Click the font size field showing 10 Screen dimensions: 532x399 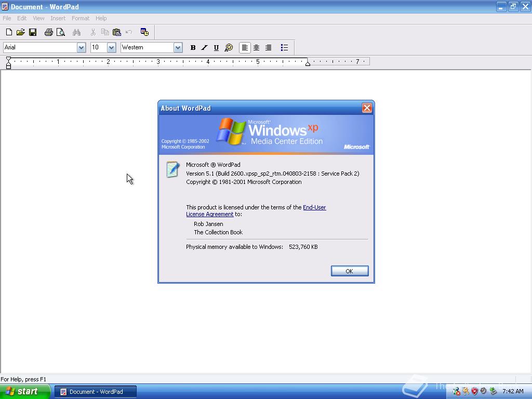99,47
